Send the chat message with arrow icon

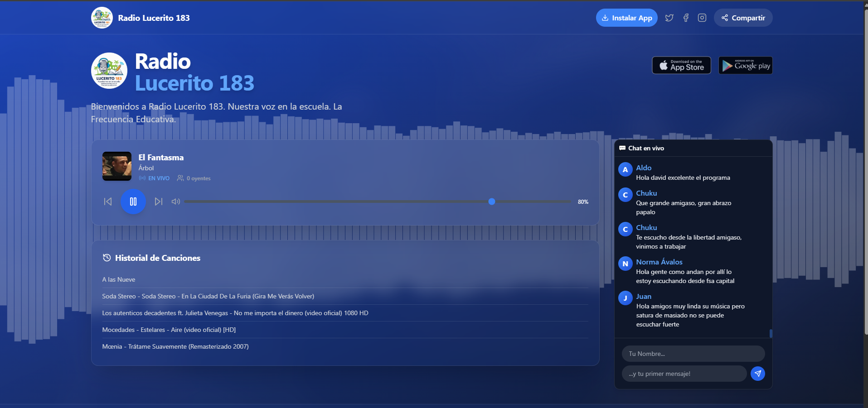coord(757,374)
